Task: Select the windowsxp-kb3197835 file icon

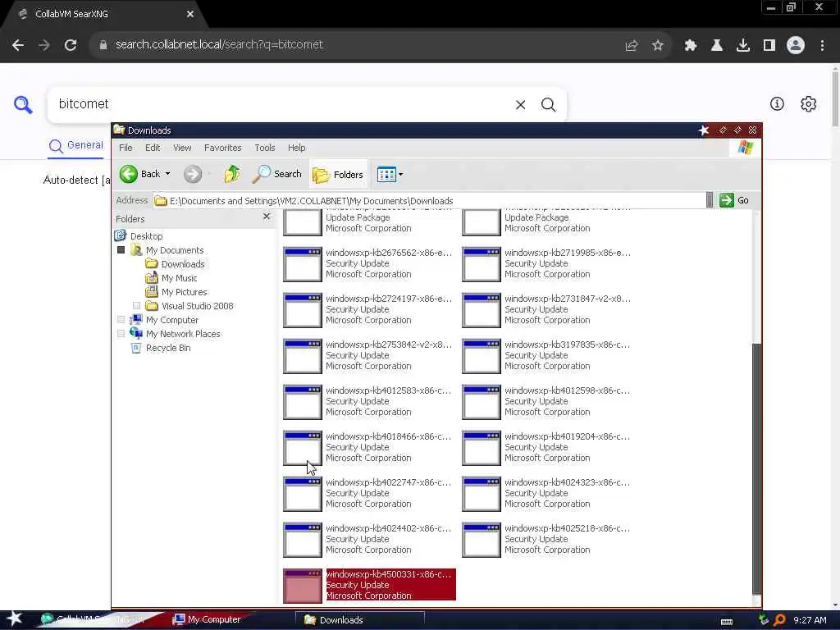Action: (482, 356)
